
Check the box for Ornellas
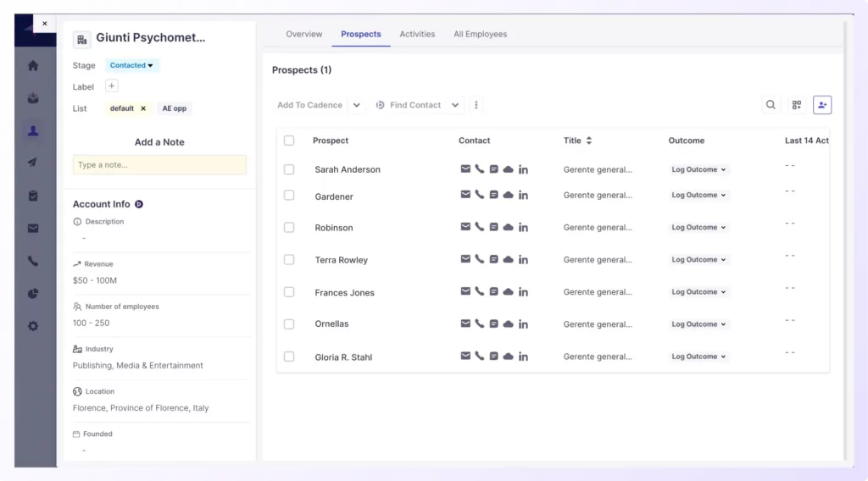point(289,324)
